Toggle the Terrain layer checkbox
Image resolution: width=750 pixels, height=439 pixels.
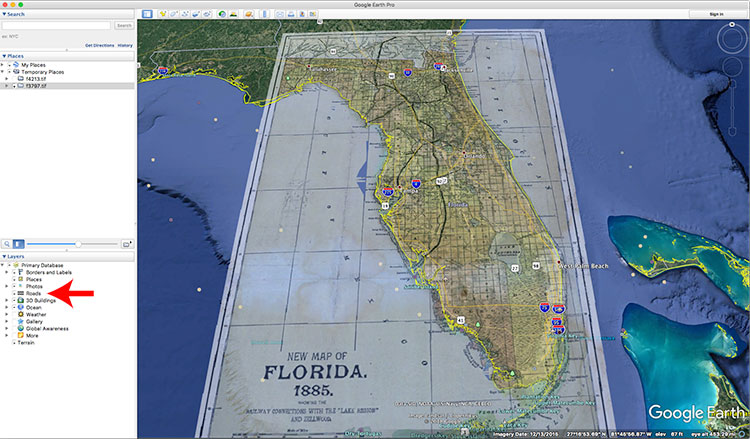[x=14, y=343]
